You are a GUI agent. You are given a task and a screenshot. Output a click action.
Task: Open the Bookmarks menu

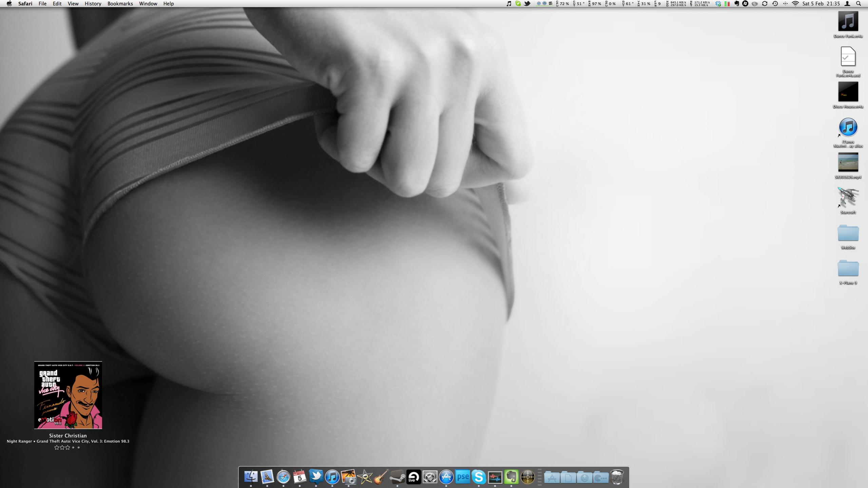(x=120, y=4)
